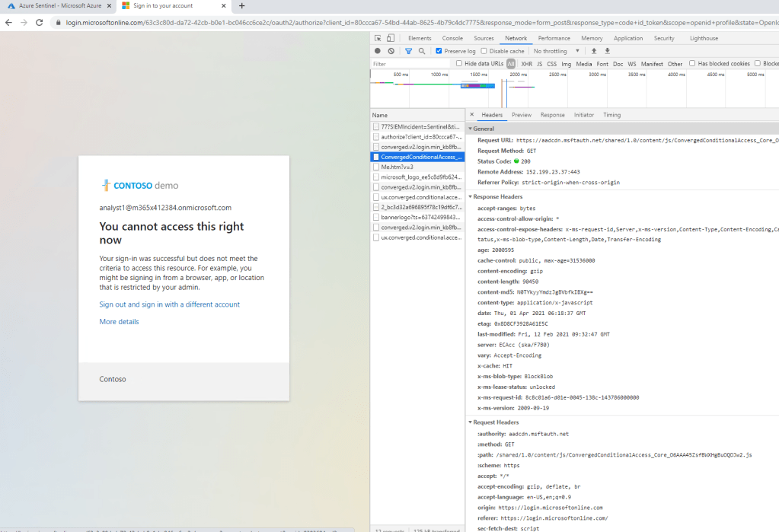Viewport: 779px width, 532px height.
Task: Click the inspect element picker icon
Action: 378,38
